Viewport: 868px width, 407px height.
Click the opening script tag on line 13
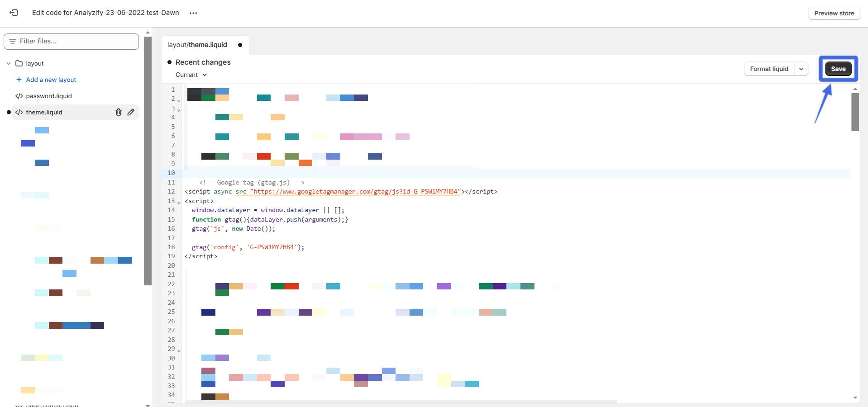[x=199, y=201]
